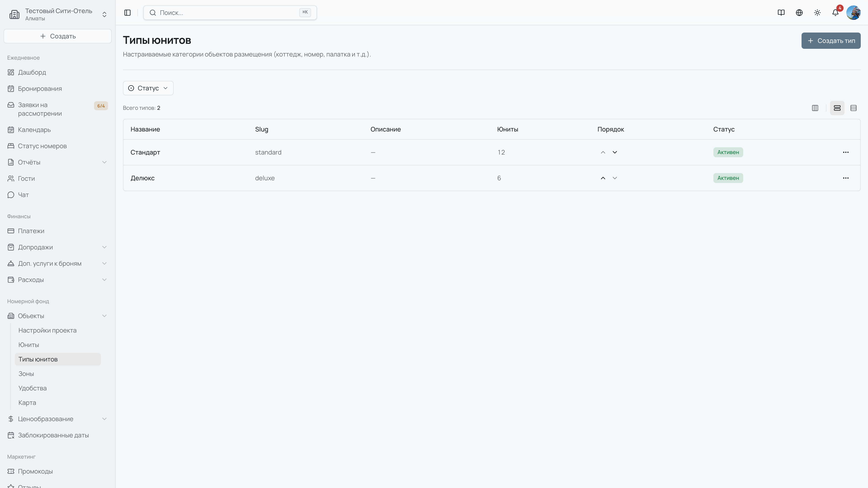
Task: Click the deluxe slug cell
Action: tap(265, 178)
